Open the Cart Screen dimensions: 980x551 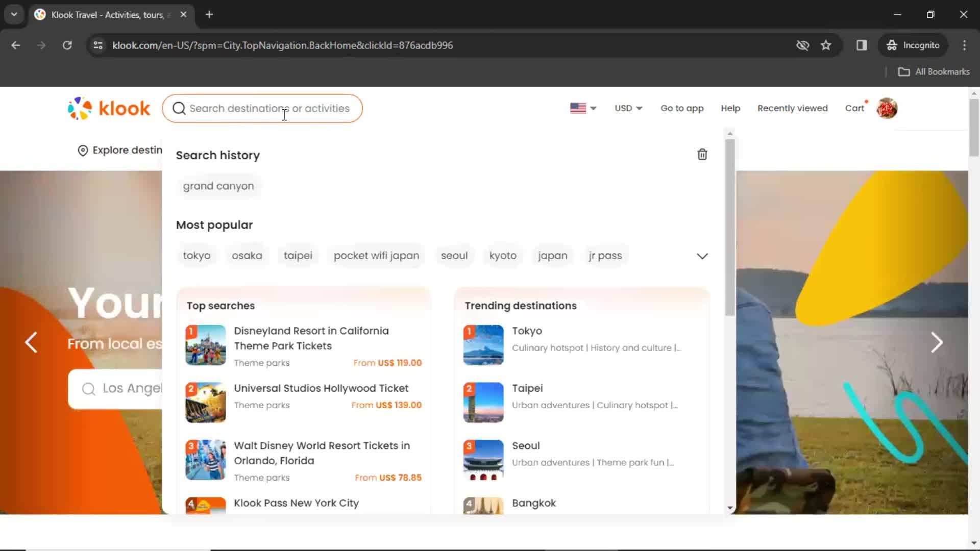coord(855,108)
